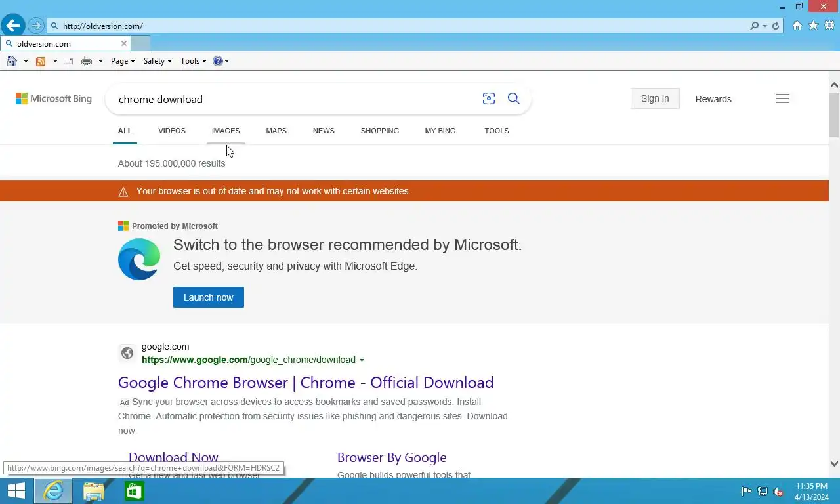Open the Safety menu
Image resolution: width=840 pixels, height=504 pixels.
click(157, 61)
